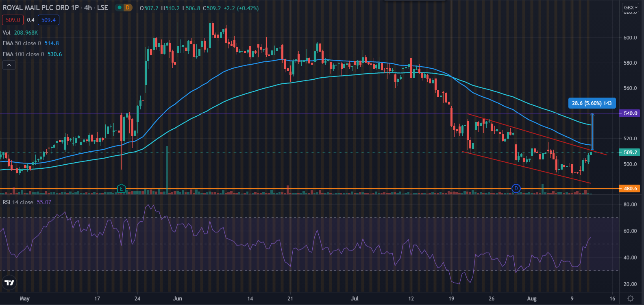The height and width of the screenshot is (305, 644).
Task: Open the GBX currency dropdown
Action: click(x=631, y=7)
